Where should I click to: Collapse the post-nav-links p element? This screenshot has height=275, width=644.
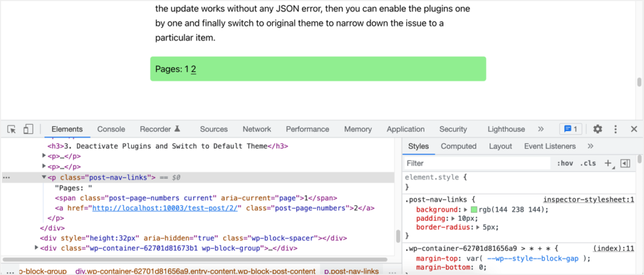(x=44, y=178)
